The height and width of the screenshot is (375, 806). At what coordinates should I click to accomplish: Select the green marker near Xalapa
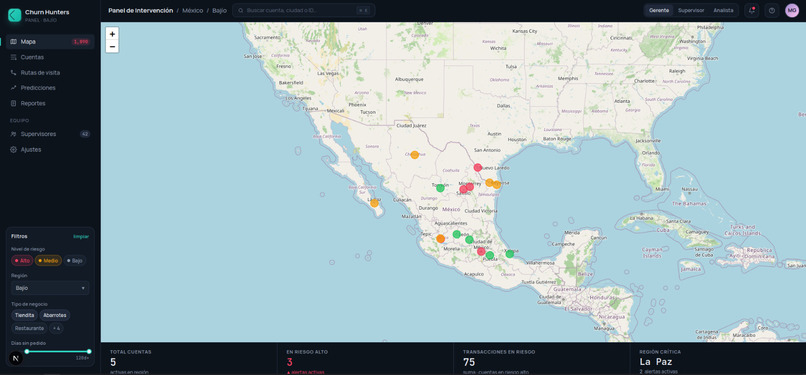click(509, 254)
